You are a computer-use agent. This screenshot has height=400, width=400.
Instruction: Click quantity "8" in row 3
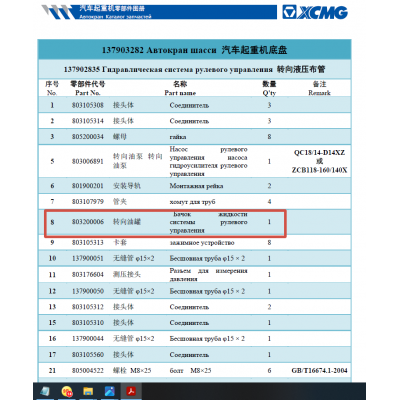click(x=269, y=137)
